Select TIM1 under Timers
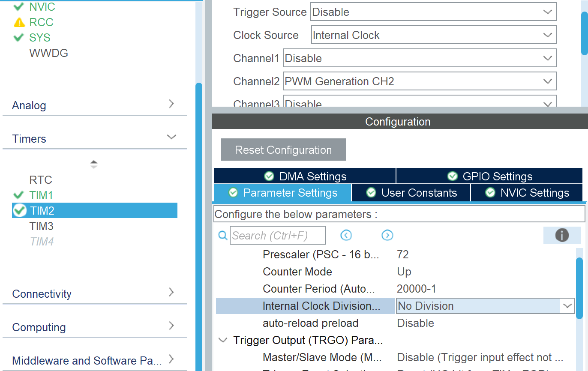 pos(41,195)
